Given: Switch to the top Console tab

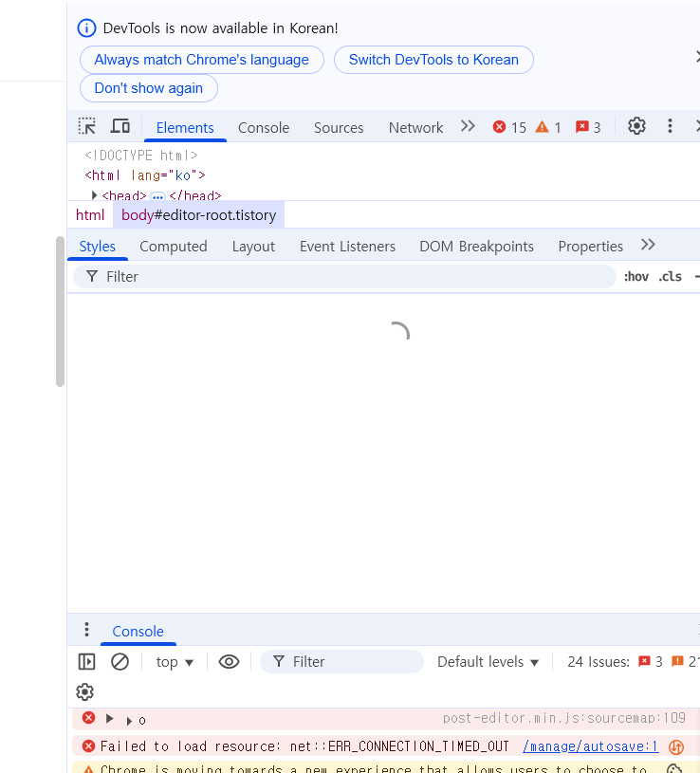Looking at the screenshot, I should [264, 128].
